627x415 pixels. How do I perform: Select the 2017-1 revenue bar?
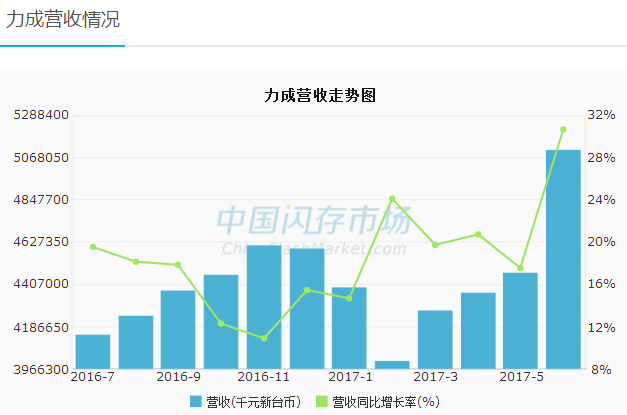tap(349, 328)
